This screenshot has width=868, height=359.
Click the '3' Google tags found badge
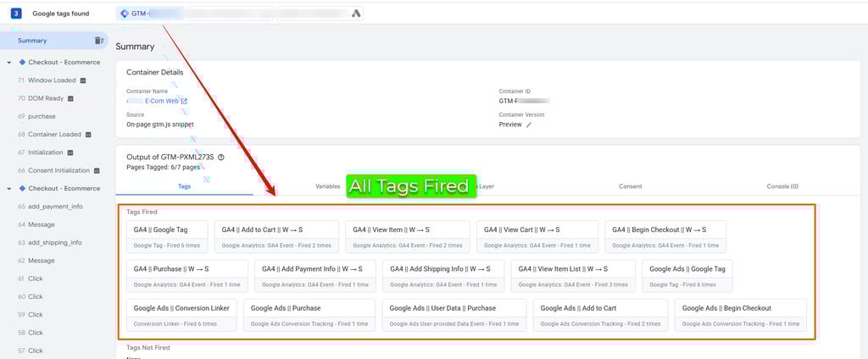coord(16,14)
